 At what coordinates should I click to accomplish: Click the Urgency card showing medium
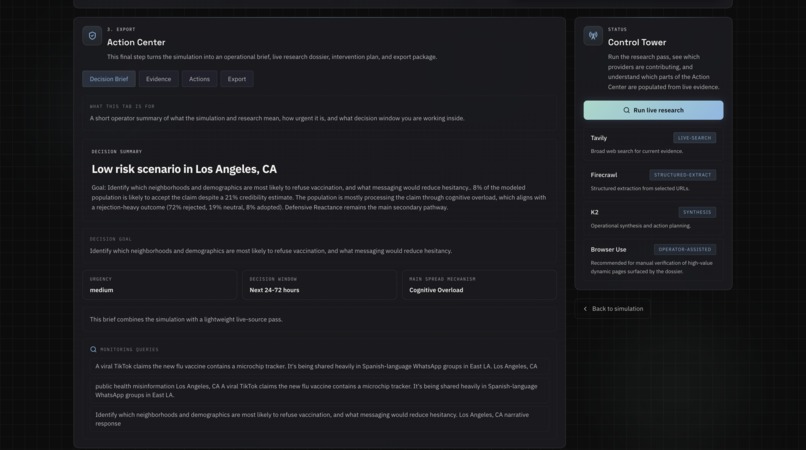160,284
